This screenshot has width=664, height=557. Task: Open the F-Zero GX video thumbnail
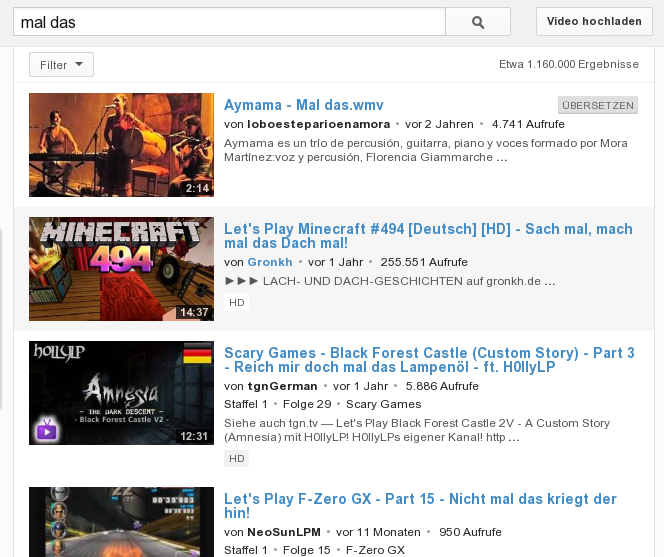tap(121, 521)
